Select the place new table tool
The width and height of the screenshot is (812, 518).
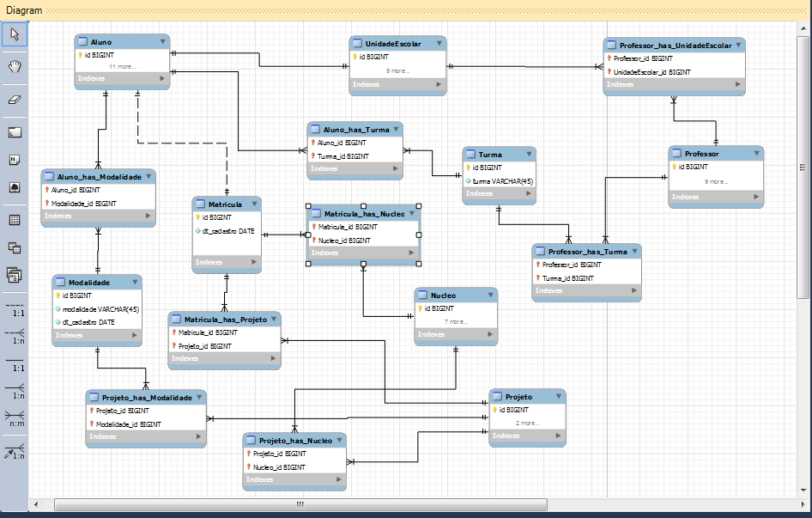coord(15,220)
